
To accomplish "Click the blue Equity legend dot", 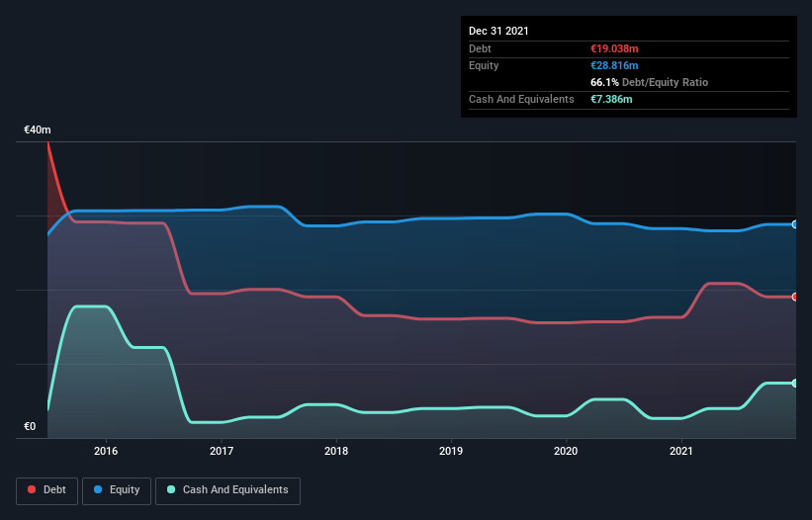I will pos(98,489).
